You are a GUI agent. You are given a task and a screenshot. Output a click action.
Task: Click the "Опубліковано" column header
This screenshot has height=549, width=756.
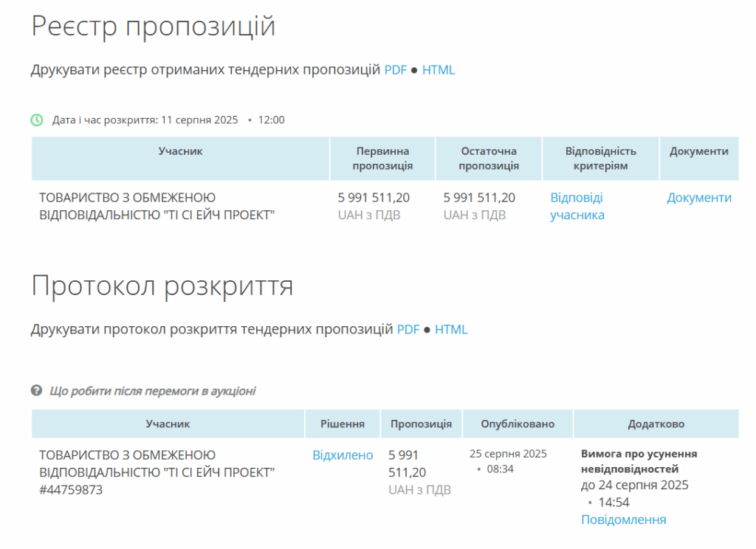point(518,424)
